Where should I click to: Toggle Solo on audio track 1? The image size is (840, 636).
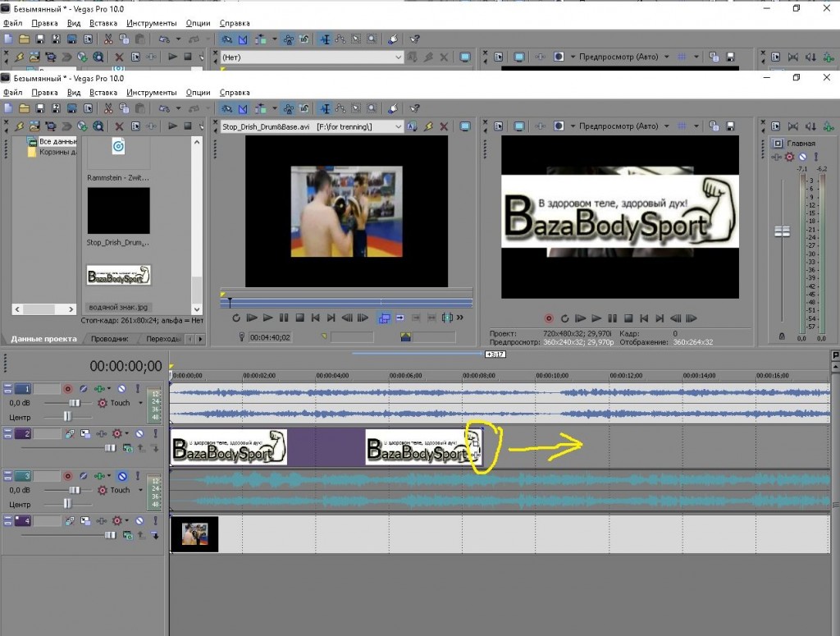[138, 388]
